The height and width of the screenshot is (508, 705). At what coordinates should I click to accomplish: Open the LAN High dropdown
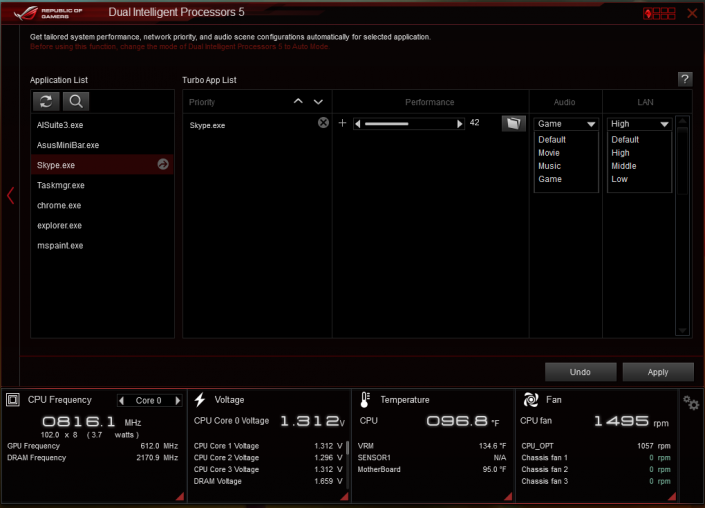(x=639, y=124)
